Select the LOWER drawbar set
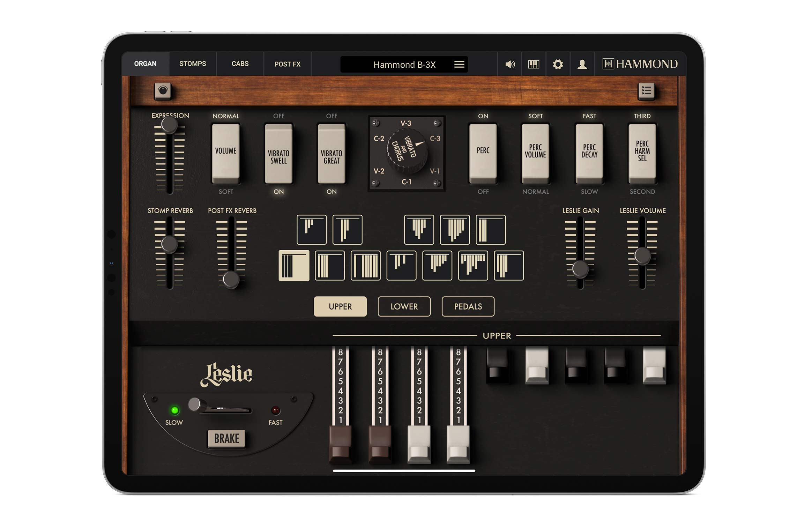The height and width of the screenshot is (527, 812). click(x=404, y=306)
